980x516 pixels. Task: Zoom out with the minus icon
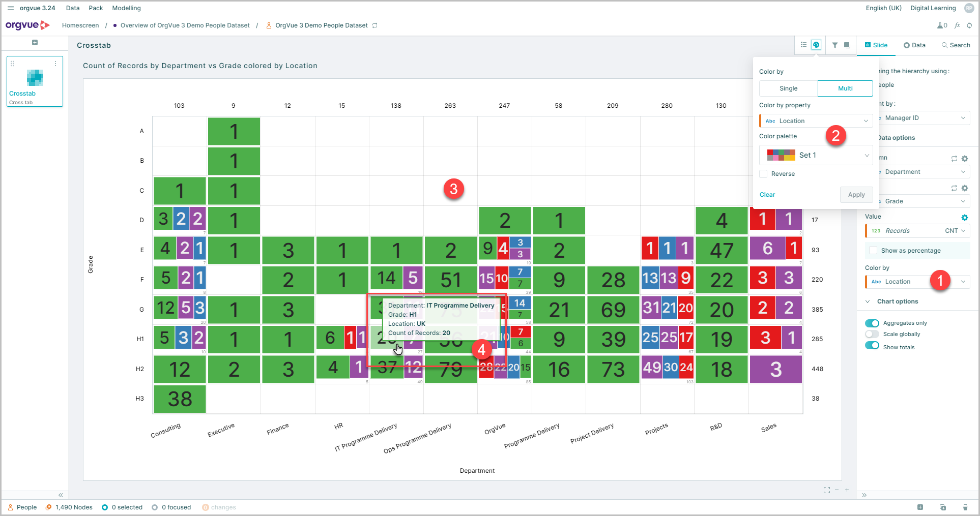[837, 490]
